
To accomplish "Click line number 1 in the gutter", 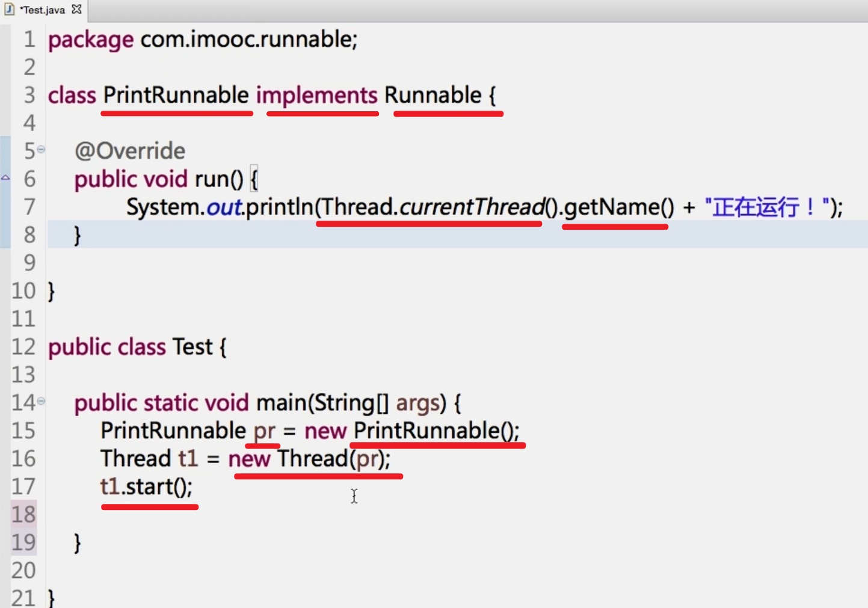I will pos(29,40).
